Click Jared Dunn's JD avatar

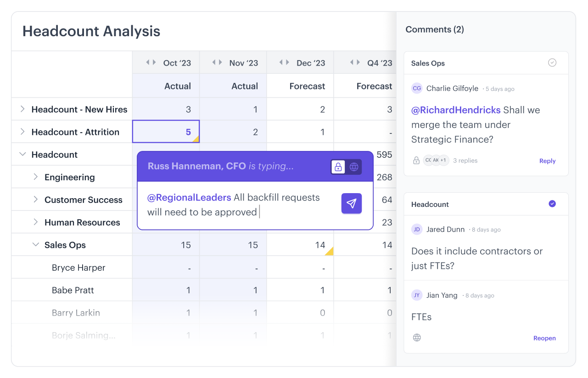417,229
